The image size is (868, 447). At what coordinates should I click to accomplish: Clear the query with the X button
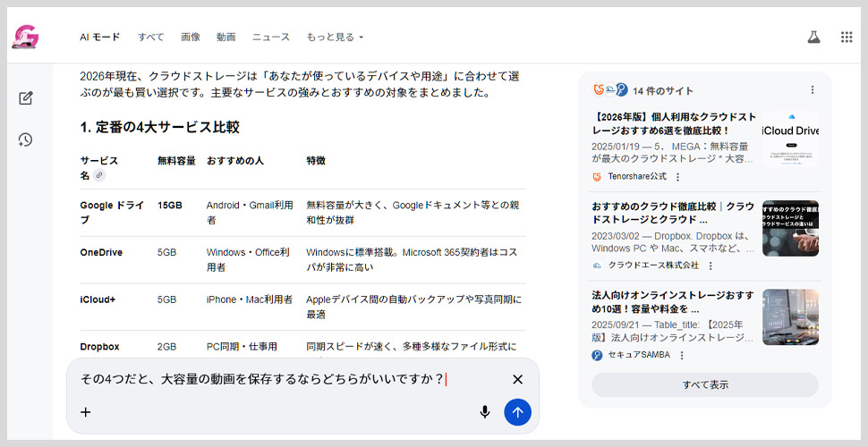[x=517, y=380]
